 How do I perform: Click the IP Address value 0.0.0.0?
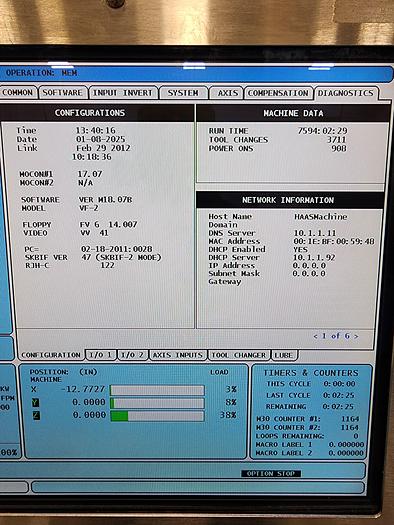click(x=309, y=266)
